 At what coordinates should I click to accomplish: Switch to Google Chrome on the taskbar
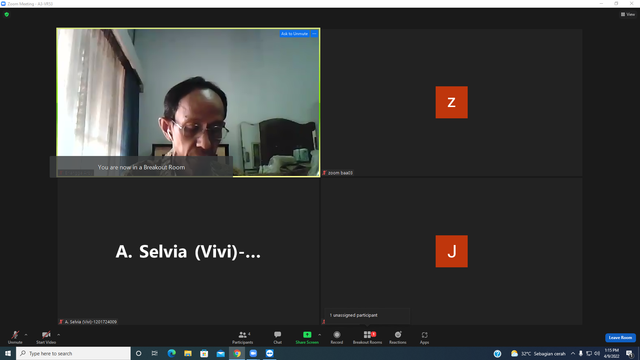pos(237,353)
